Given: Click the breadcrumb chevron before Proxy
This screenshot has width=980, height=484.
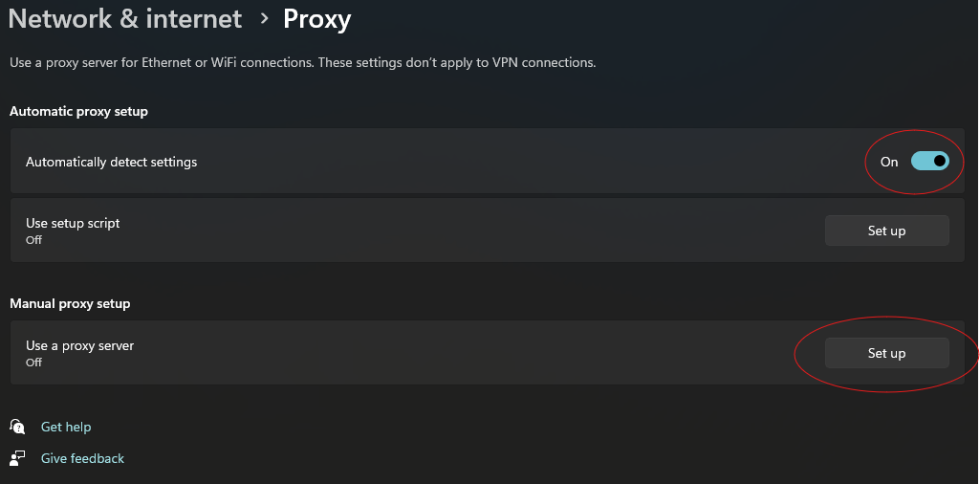Looking at the screenshot, I should [x=264, y=18].
